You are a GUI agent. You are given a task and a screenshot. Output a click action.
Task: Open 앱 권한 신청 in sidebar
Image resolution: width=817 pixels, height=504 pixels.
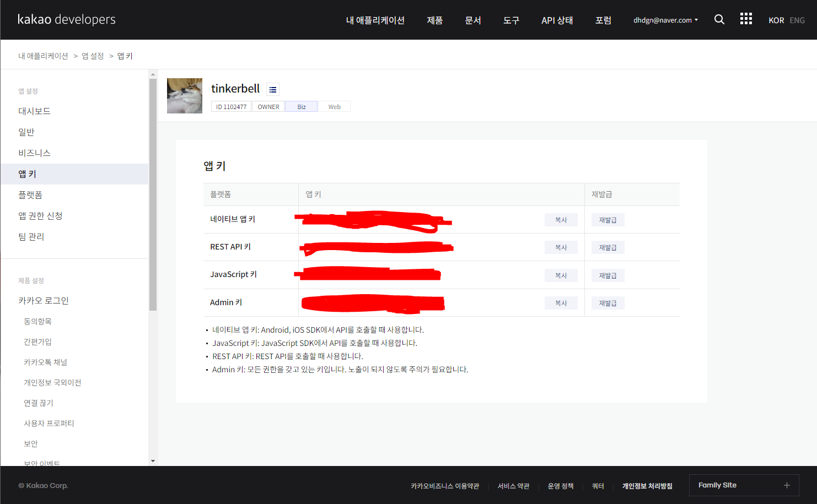point(40,216)
